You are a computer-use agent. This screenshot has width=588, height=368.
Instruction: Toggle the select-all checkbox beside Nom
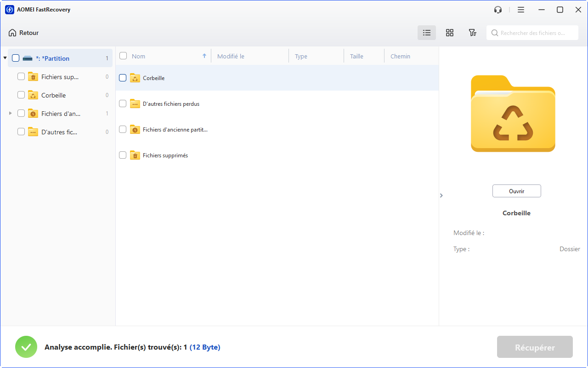(123, 56)
